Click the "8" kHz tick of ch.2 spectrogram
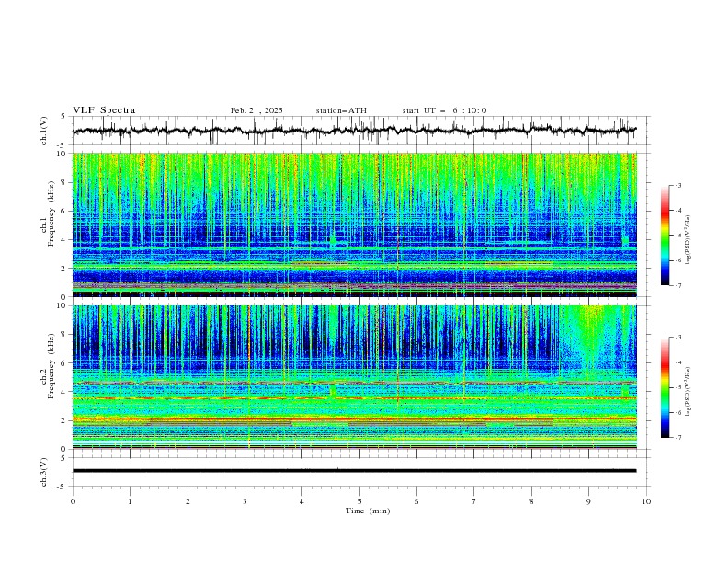This screenshot has width=728, height=563. [x=65, y=334]
